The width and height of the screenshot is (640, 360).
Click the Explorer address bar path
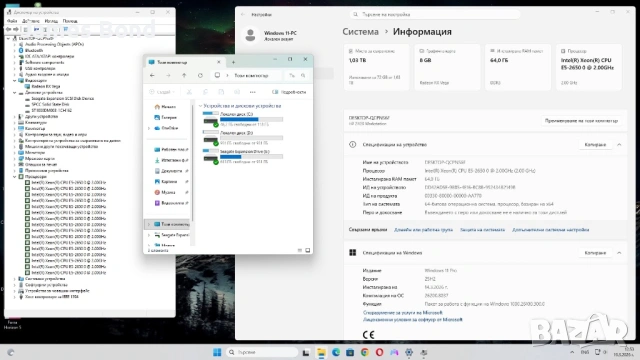251,76
